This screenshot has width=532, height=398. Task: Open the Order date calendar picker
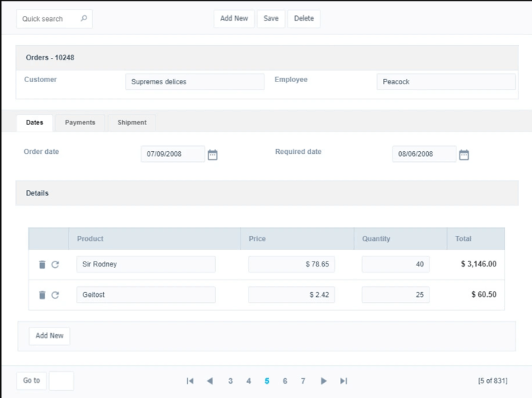pos(212,155)
